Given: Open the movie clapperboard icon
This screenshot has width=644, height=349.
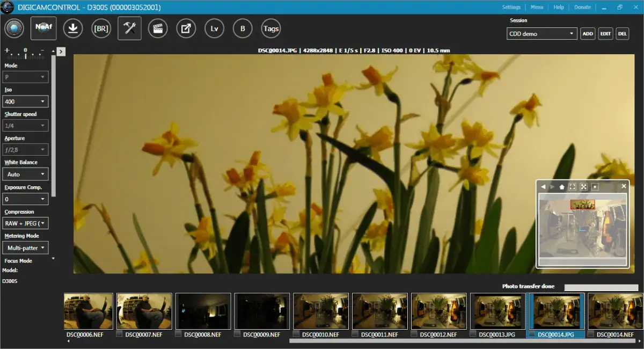Looking at the screenshot, I should pos(158,28).
